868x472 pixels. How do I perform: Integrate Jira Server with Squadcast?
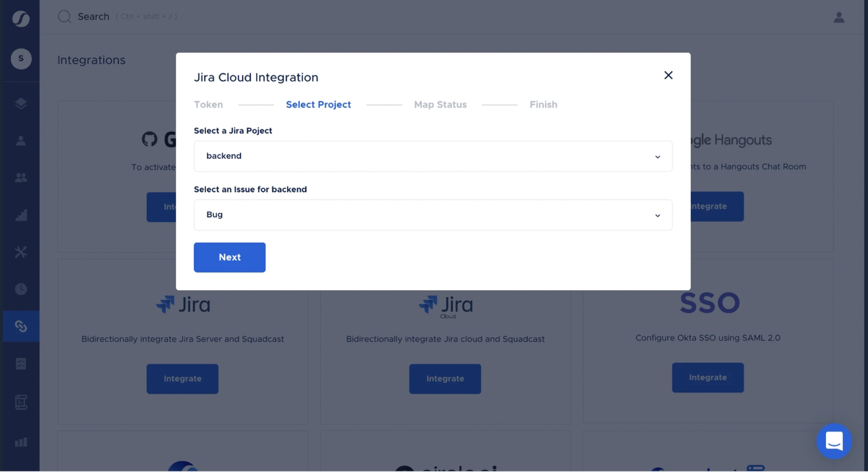(183, 379)
